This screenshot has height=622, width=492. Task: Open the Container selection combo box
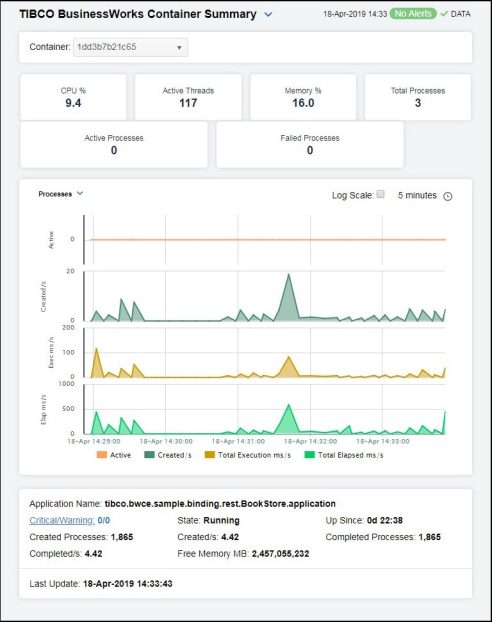click(131, 47)
